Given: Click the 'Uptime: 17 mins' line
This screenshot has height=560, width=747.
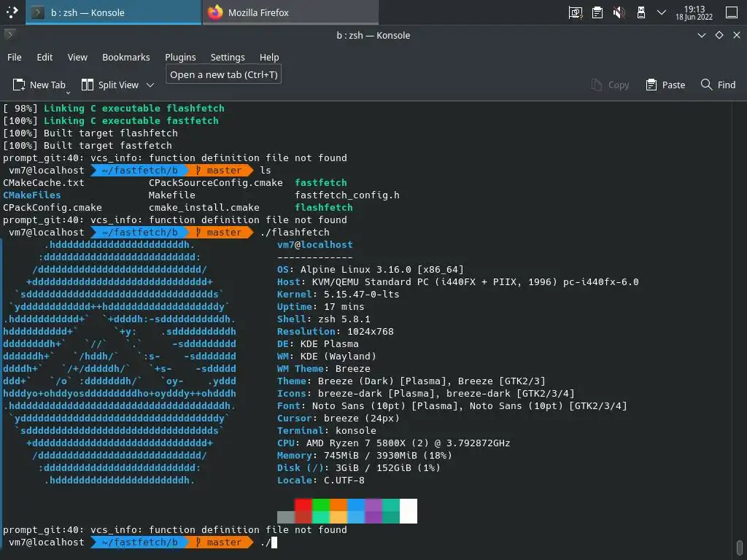Looking at the screenshot, I should (x=321, y=306).
